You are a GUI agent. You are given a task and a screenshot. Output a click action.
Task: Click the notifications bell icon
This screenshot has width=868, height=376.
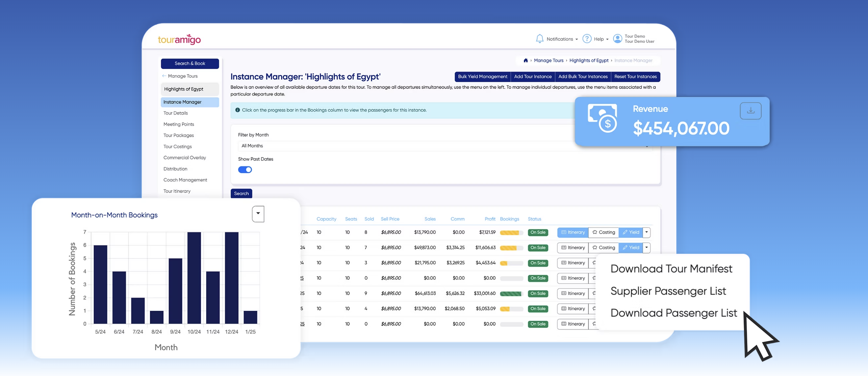(x=540, y=39)
